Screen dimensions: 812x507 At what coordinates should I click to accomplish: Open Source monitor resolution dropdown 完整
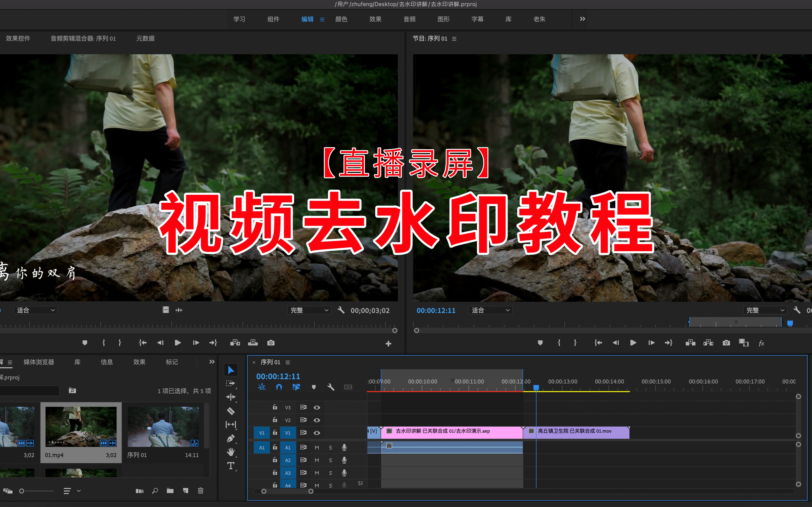(309, 311)
